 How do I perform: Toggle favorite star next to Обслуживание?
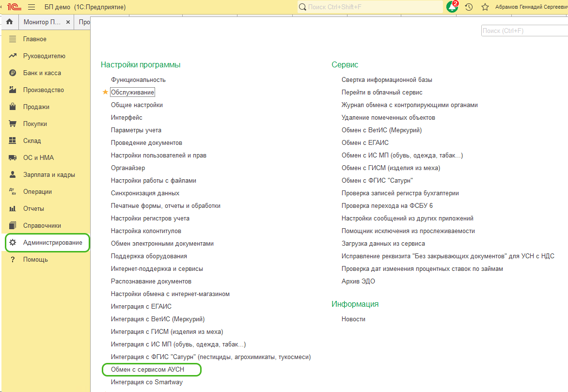[x=105, y=92]
